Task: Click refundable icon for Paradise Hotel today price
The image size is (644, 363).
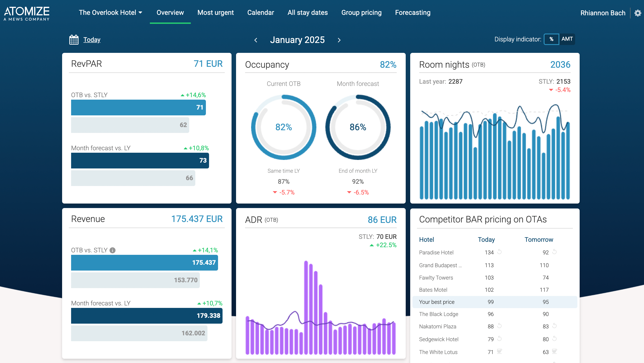Action: click(x=499, y=252)
